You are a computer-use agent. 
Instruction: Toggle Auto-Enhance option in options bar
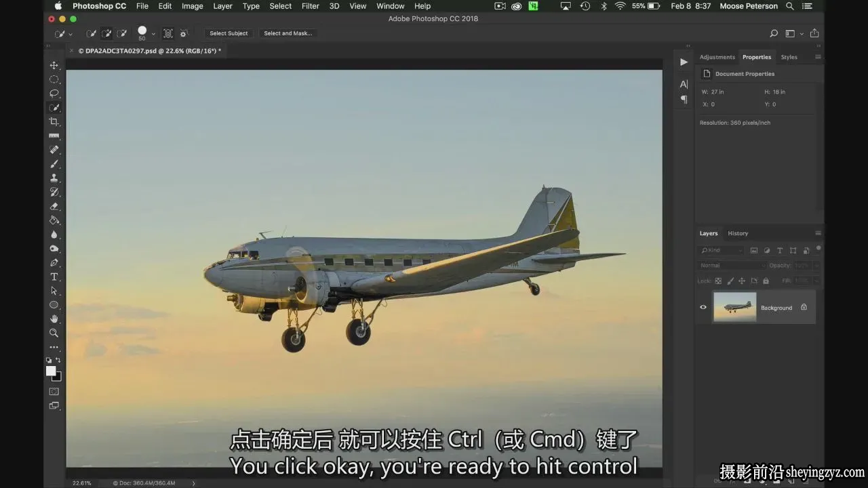coord(183,33)
